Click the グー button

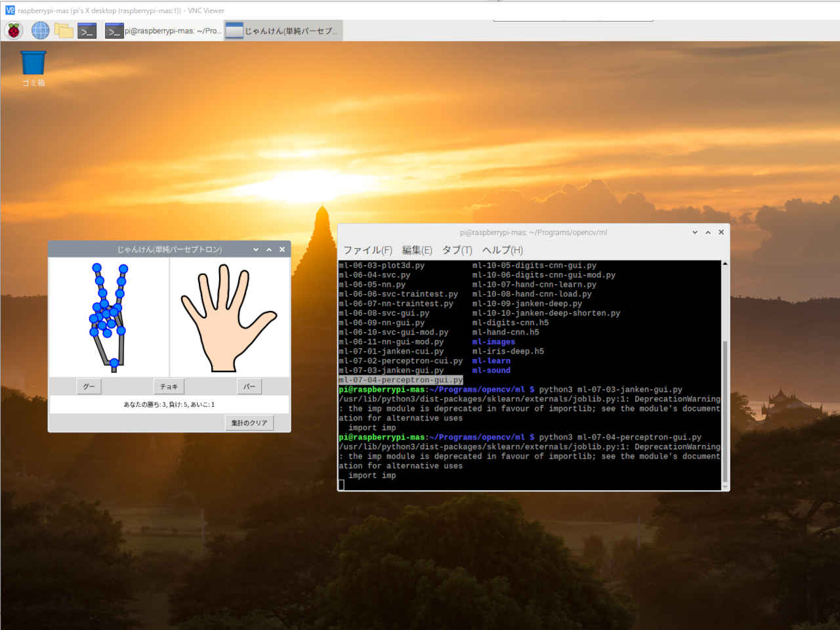[89, 387]
